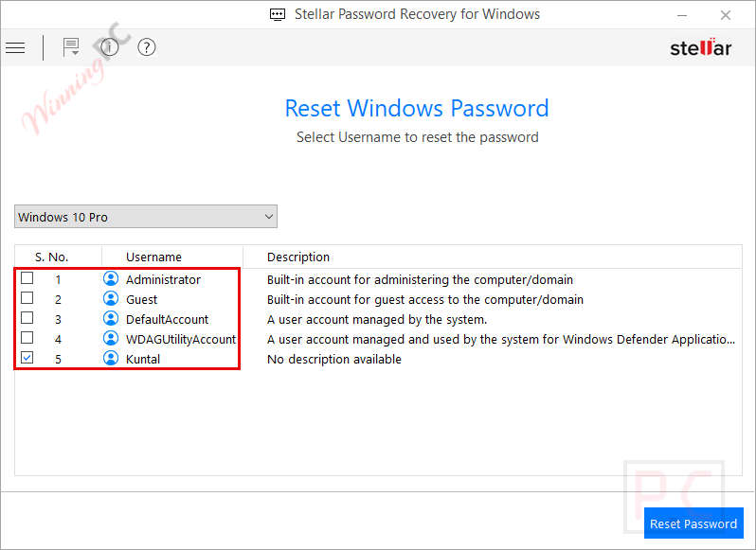Click the stellar logo

coord(700,47)
